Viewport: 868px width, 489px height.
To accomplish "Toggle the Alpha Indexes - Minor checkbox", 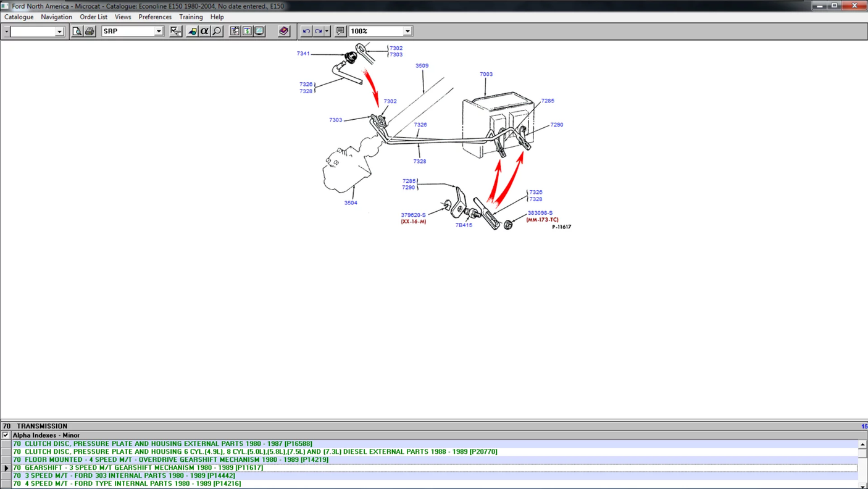I will coord(6,435).
